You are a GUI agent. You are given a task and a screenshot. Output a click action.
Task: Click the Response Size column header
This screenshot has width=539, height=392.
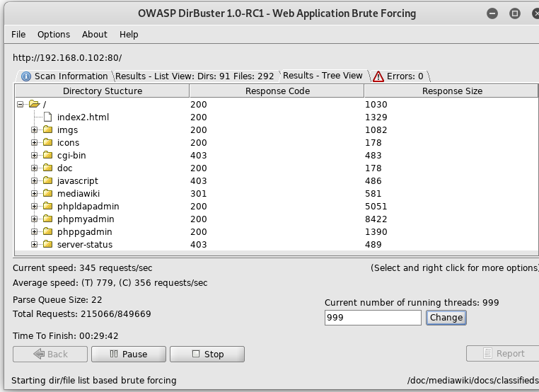(x=451, y=91)
